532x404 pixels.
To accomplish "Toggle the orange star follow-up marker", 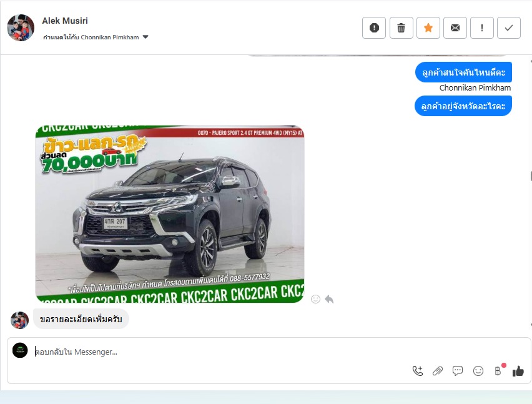I will click(428, 28).
